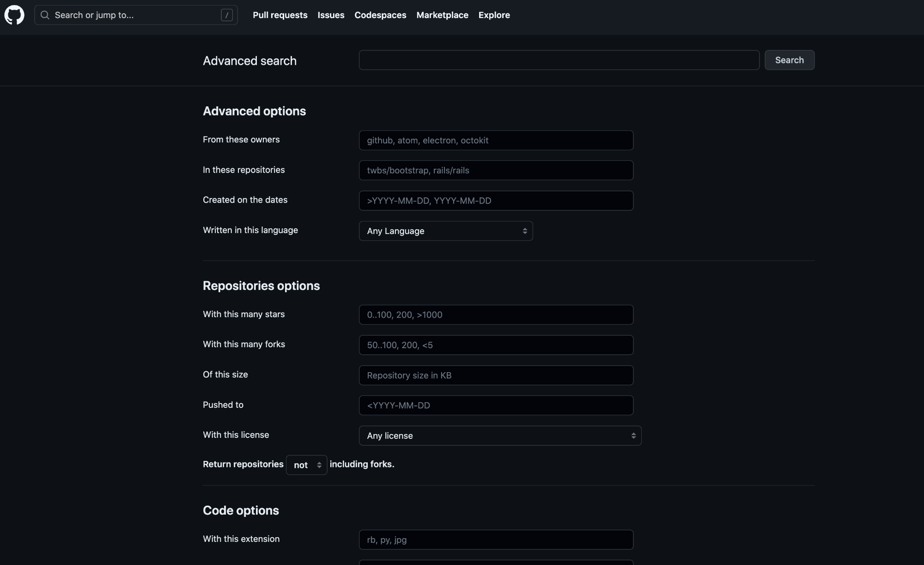Click the Advanced search query field
Screen dimensions: 924x565
point(559,60)
